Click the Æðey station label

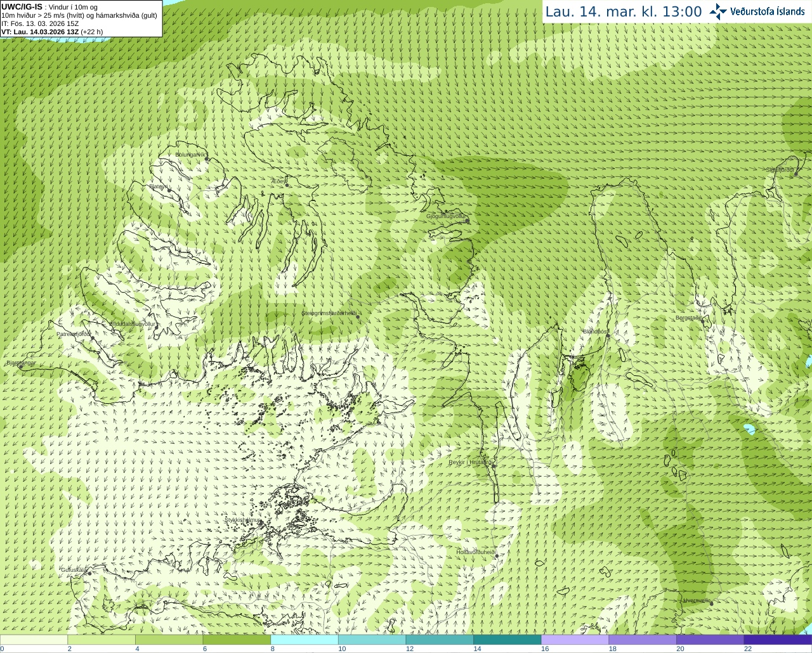tap(279, 181)
